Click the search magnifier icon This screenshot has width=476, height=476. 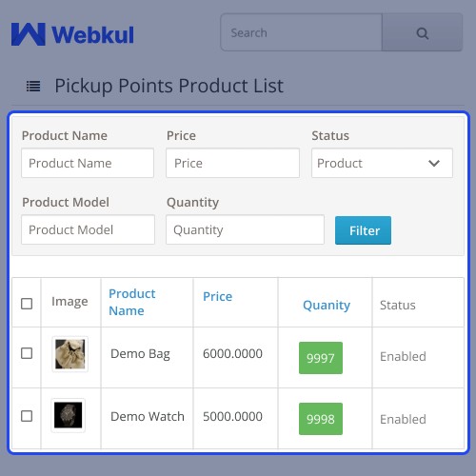[422, 33]
